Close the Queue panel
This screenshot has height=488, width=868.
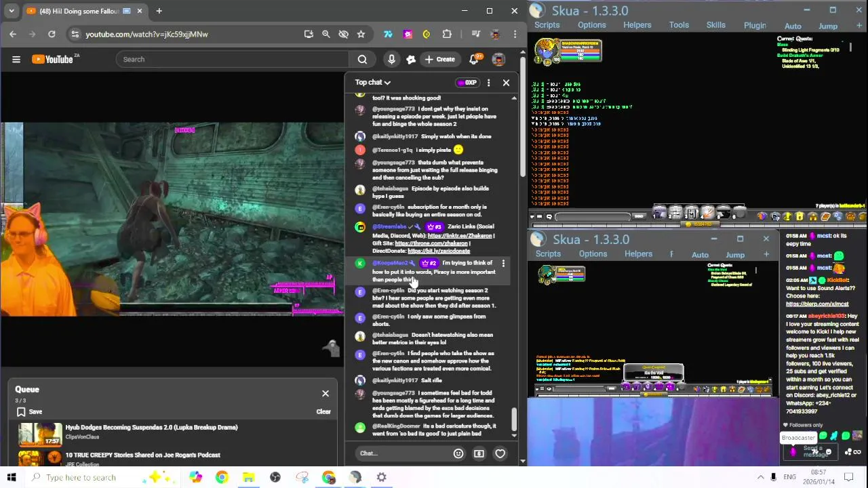click(x=325, y=394)
